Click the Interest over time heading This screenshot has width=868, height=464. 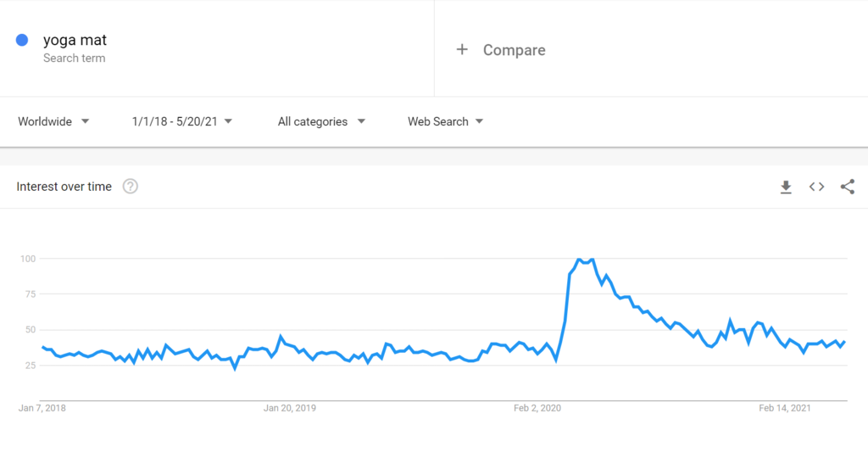64,187
